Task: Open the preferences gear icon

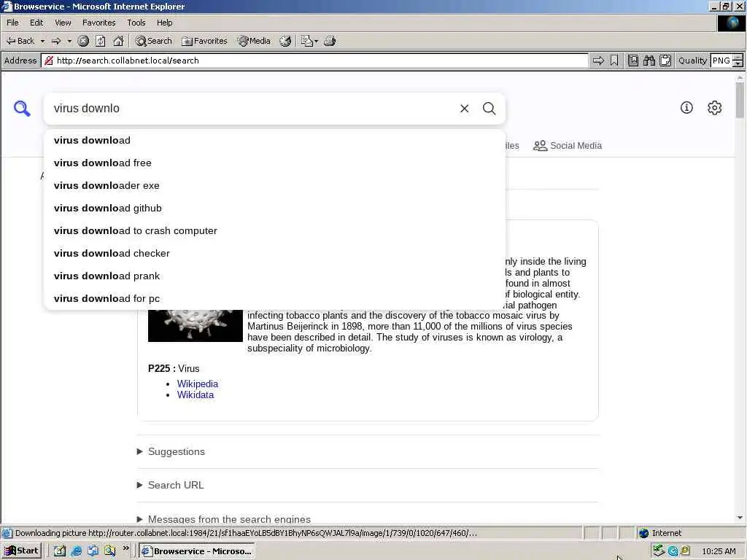Action: coord(715,108)
